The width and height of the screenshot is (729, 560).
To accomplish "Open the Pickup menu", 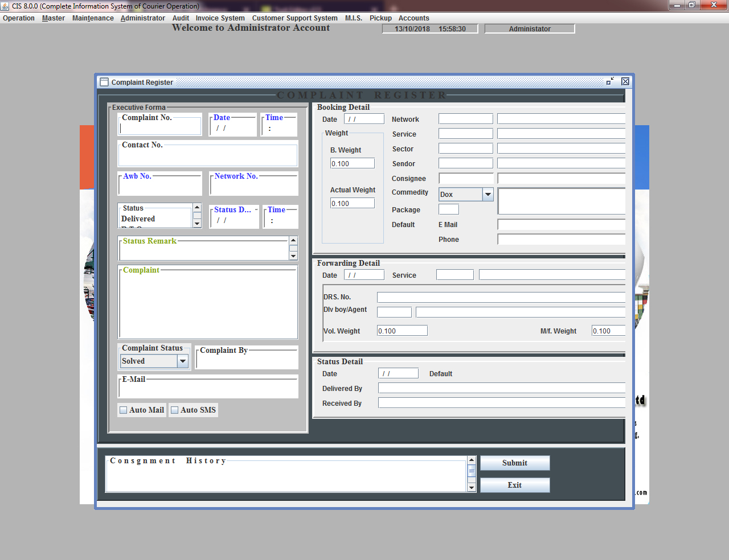I will (380, 18).
